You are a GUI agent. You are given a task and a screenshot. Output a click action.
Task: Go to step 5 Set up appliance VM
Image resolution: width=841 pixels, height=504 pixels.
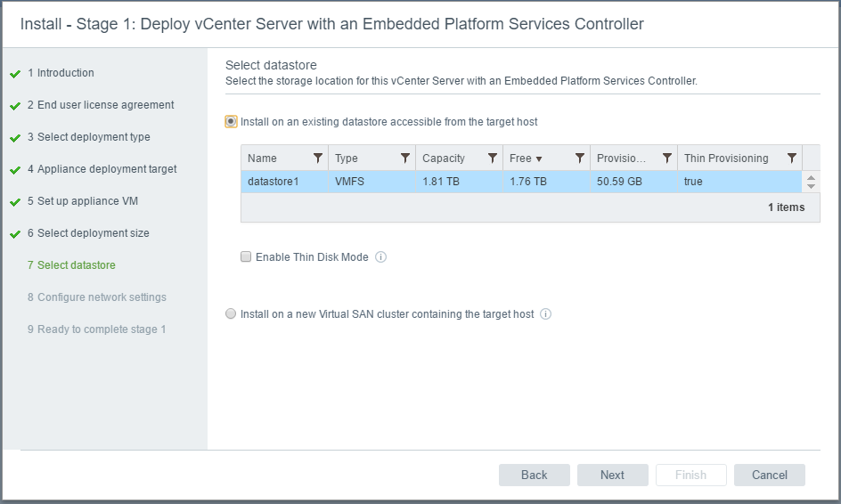(x=83, y=201)
